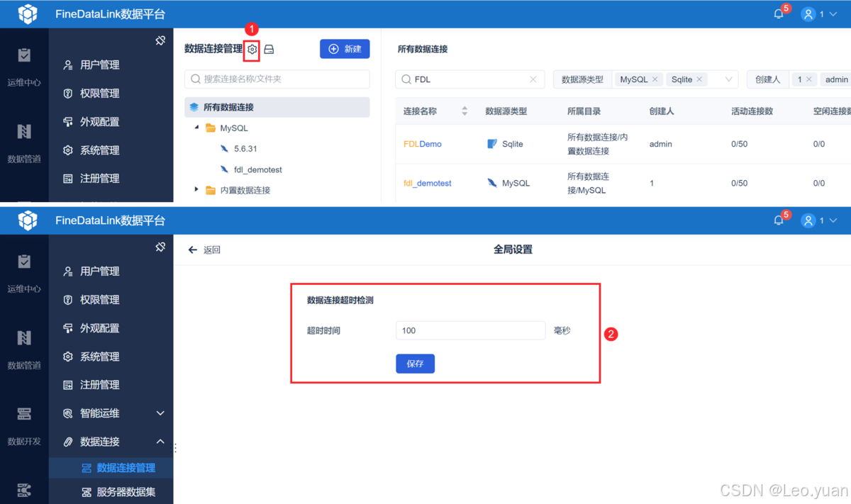This screenshot has height=504, width=851.
Task: Click the Sqlite icon in the FDLDemo row
Action: [492, 144]
